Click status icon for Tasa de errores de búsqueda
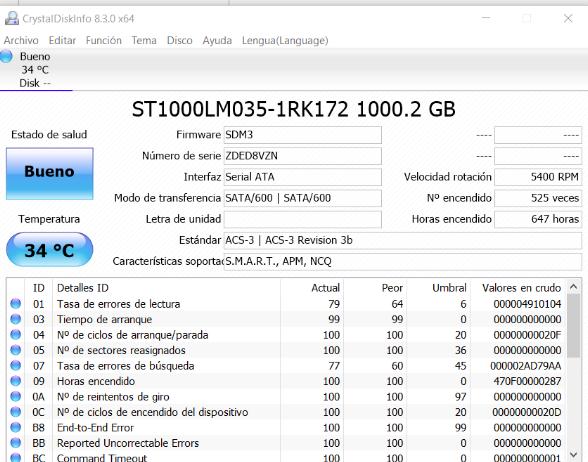The image size is (588, 462). 16,366
